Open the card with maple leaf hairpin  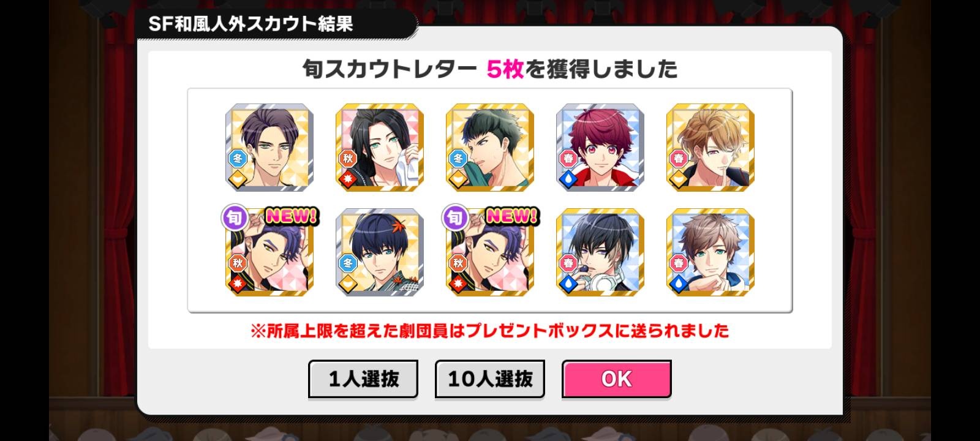click(380, 252)
